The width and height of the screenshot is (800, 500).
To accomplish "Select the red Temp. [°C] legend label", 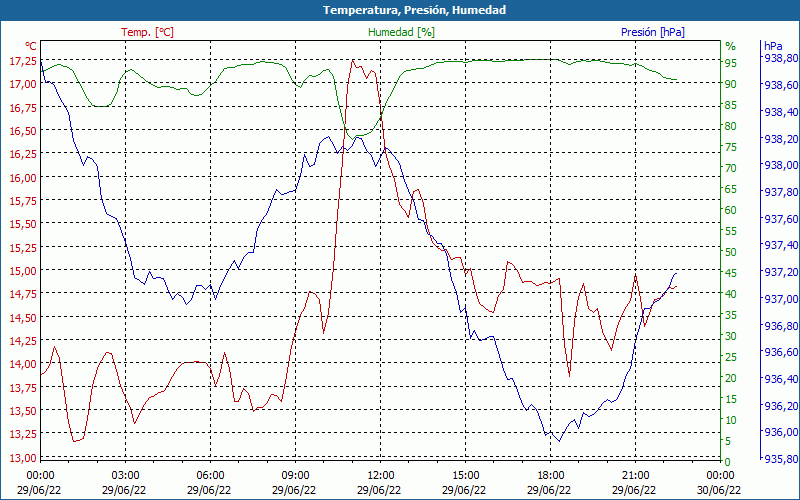I will click(147, 32).
